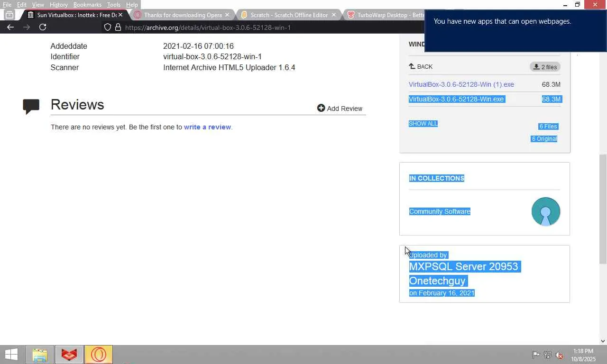607x364 pixels.
Task: Switch to Thanks for downloading Opera tab
Action: pos(183,15)
